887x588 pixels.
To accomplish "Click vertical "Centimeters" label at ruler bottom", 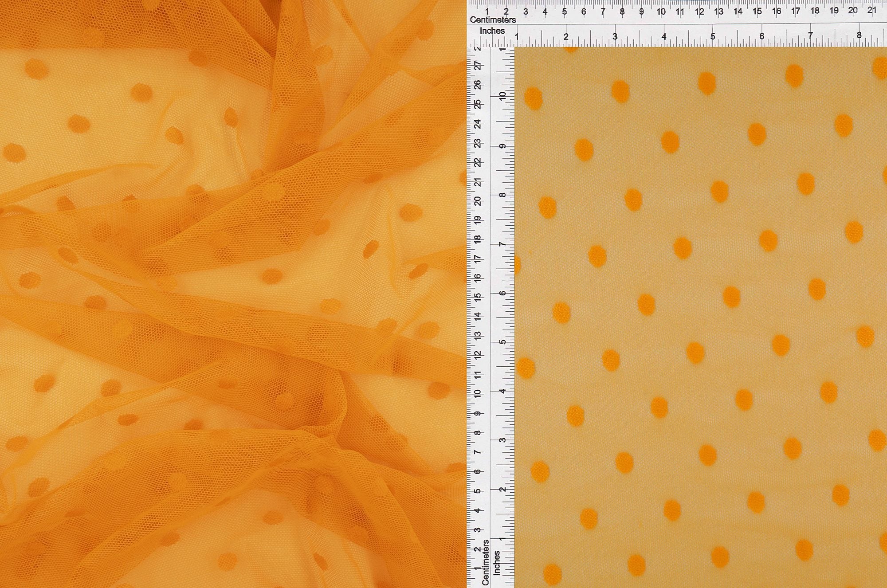I will 486,562.
